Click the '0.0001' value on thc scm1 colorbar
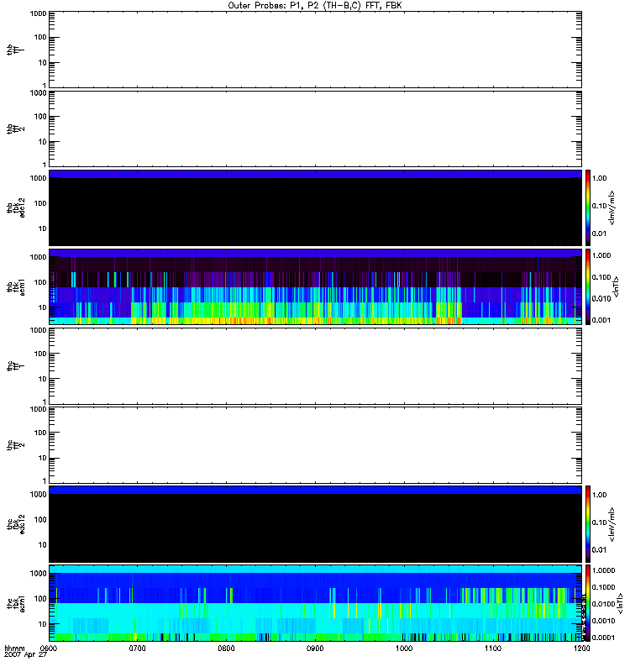This screenshot has width=630, height=672. pos(603,638)
